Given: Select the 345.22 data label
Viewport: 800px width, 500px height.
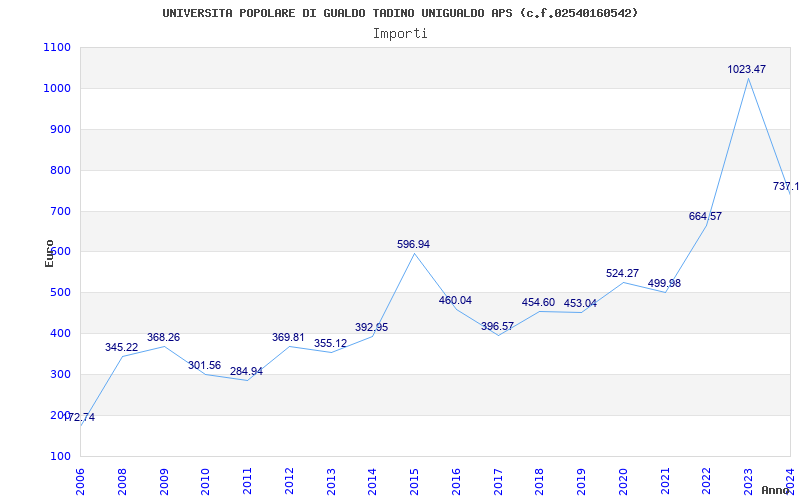Looking at the screenshot, I should point(121,347).
